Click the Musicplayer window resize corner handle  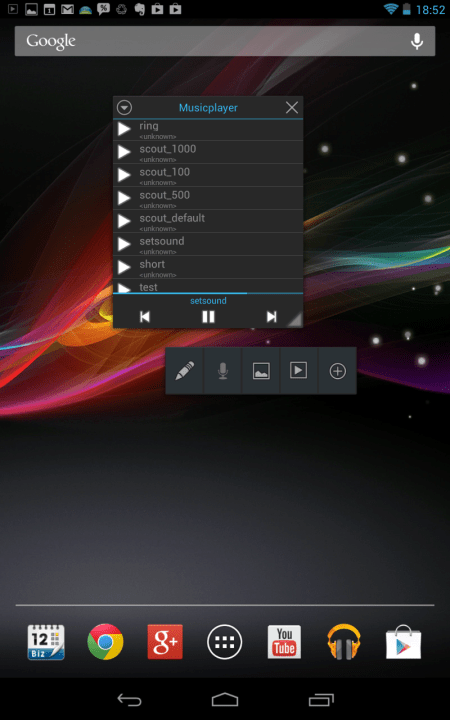295,320
